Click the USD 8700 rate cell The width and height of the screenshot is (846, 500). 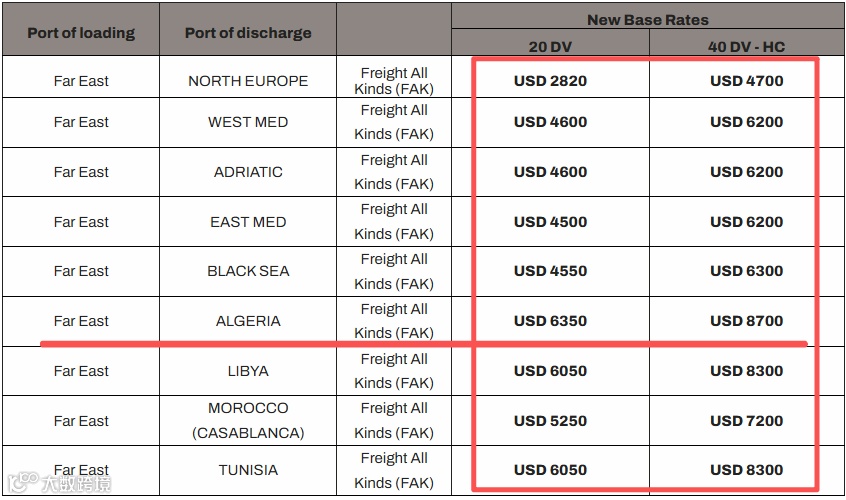(746, 321)
